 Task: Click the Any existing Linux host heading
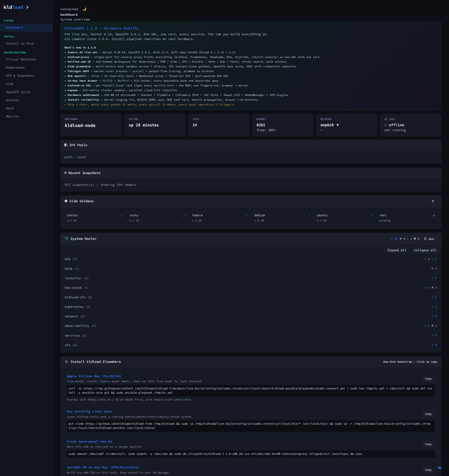(x=89, y=411)
